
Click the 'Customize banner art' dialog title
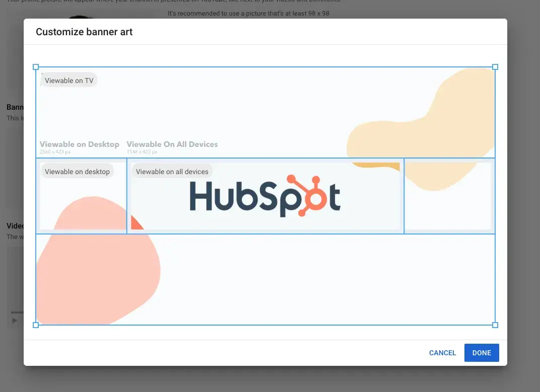click(x=84, y=32)
